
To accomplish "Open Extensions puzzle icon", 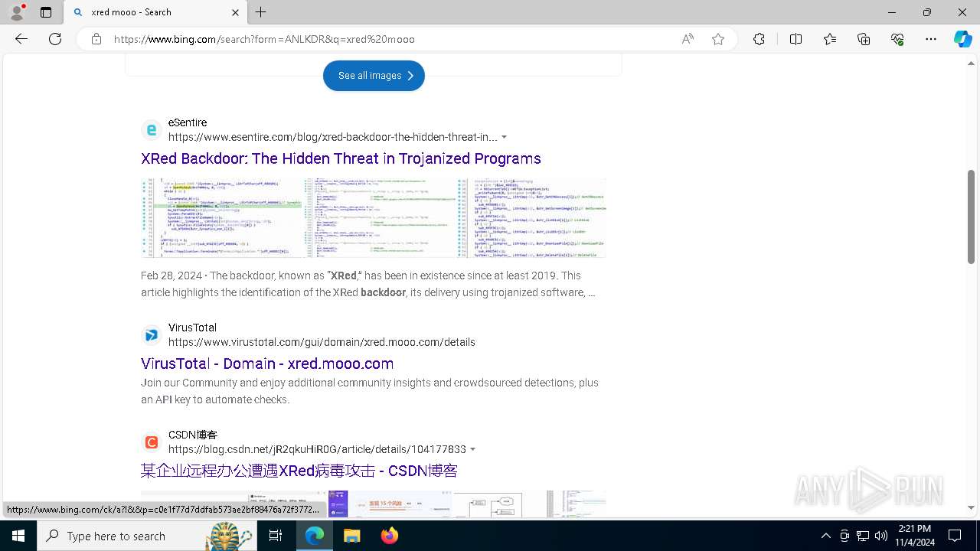I will point(759,39).
